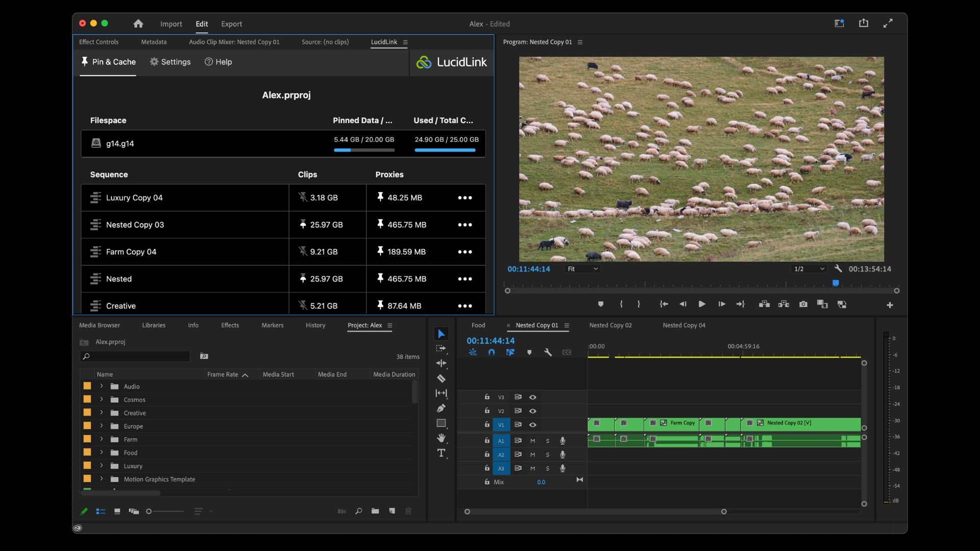Image resolution: width=980 pixels, height=551 pixels.
Task: Select the track select forward tool
Action: click(440, 348)
